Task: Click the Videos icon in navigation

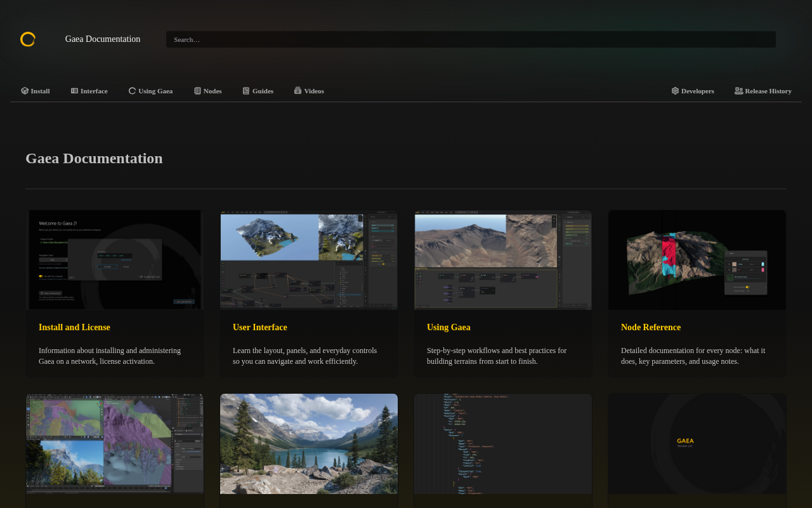Action: 298,91
